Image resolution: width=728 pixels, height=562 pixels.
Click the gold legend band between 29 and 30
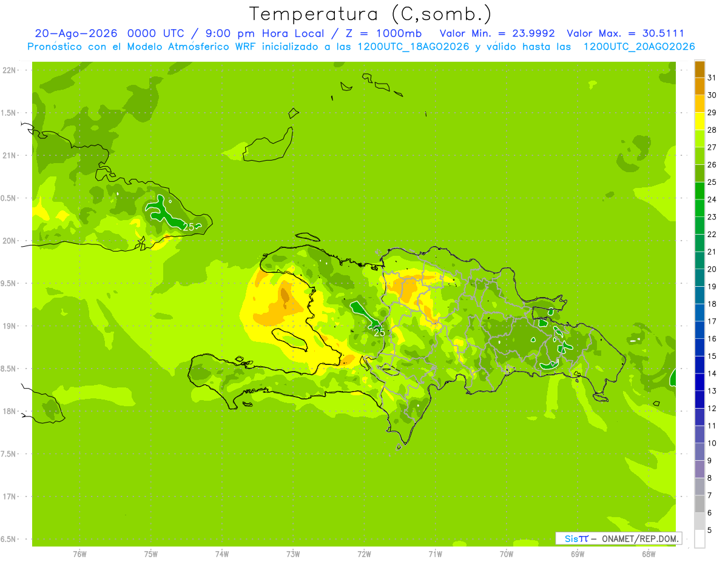pyautogui.click(x=699, y=104)
